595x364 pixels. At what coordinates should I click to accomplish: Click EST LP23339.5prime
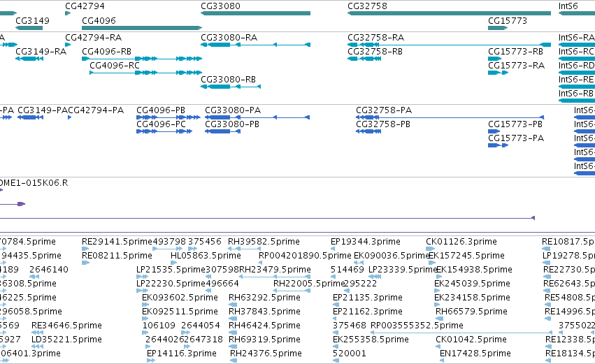(x=403, y=270)
